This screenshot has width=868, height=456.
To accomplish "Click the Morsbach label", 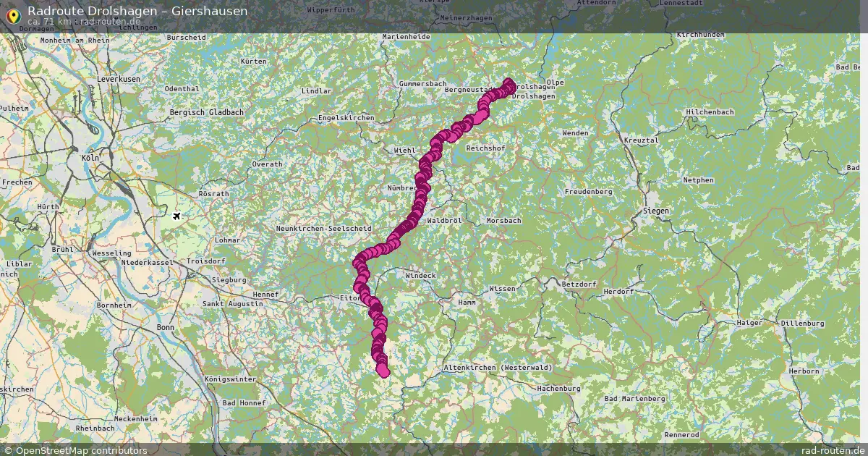I will (503, 220).
